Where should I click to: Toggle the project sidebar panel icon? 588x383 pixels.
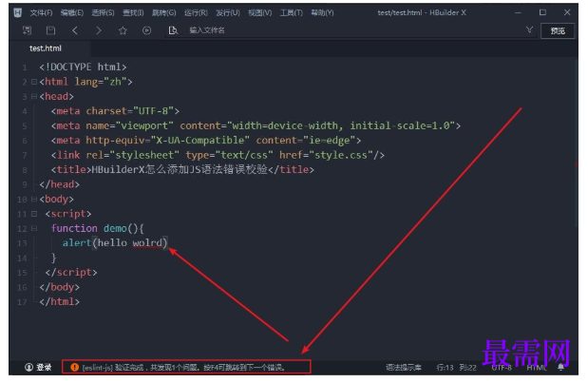(x=26, y=30)
